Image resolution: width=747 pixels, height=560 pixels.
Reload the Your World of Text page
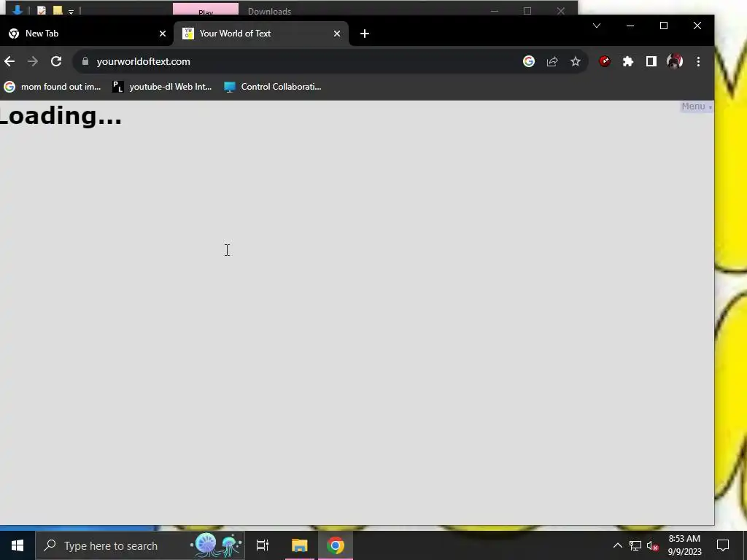coord(56,61)
